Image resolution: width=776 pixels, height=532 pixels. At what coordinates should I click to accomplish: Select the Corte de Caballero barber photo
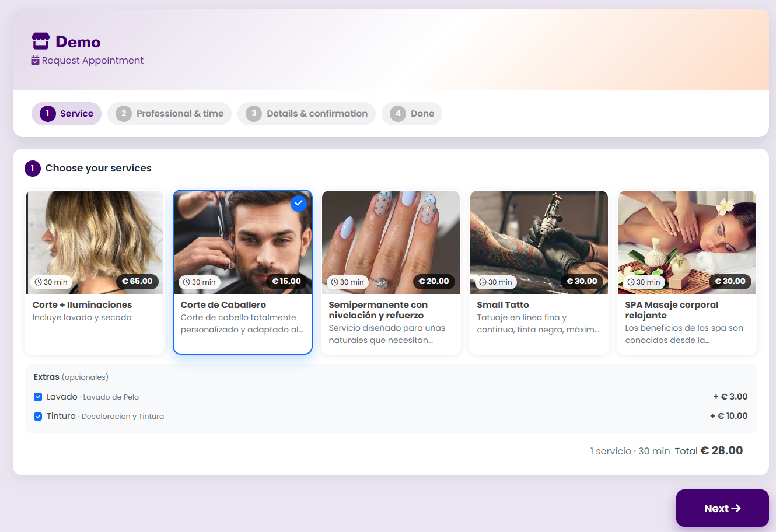[243, 243]
